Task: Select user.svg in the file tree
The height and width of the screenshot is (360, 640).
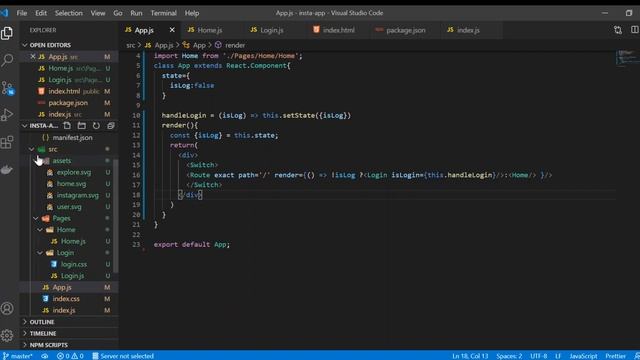Action: click(x=69, y=207)
